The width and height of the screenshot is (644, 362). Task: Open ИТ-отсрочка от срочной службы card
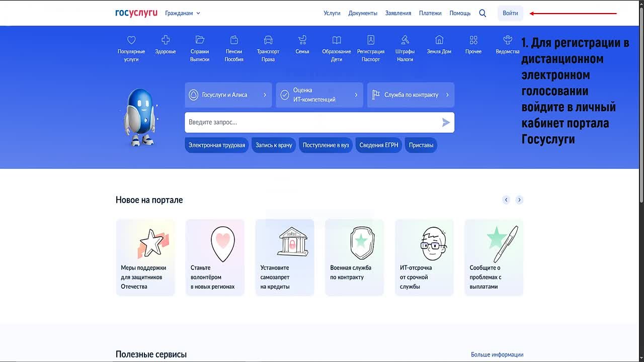[x=424, y=257]
